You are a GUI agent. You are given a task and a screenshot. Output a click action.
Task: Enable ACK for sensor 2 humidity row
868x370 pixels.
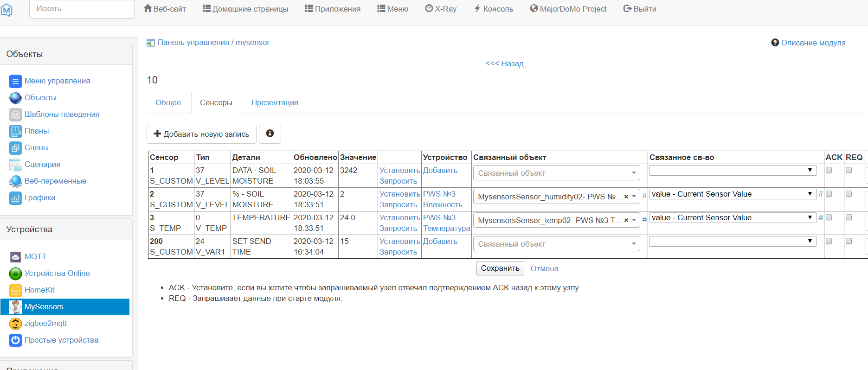829,194
